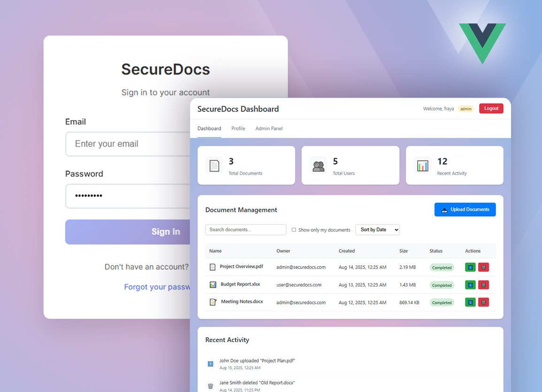Download the Meeting Notes.docx file

point(470,302)
